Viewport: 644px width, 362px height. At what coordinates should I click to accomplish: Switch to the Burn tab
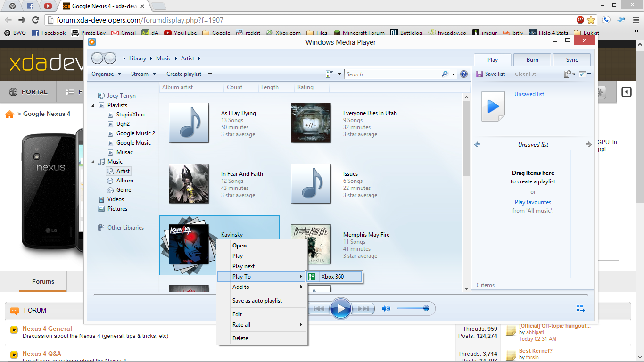tap(532, 60)
